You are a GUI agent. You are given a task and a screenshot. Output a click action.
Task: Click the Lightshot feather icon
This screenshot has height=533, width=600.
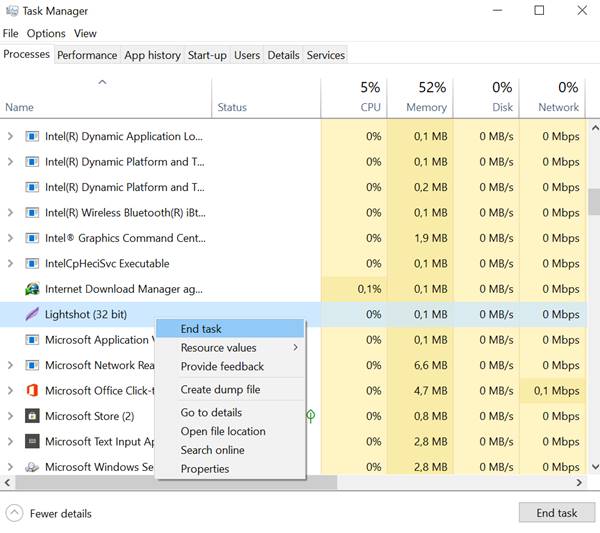(32, 314)
